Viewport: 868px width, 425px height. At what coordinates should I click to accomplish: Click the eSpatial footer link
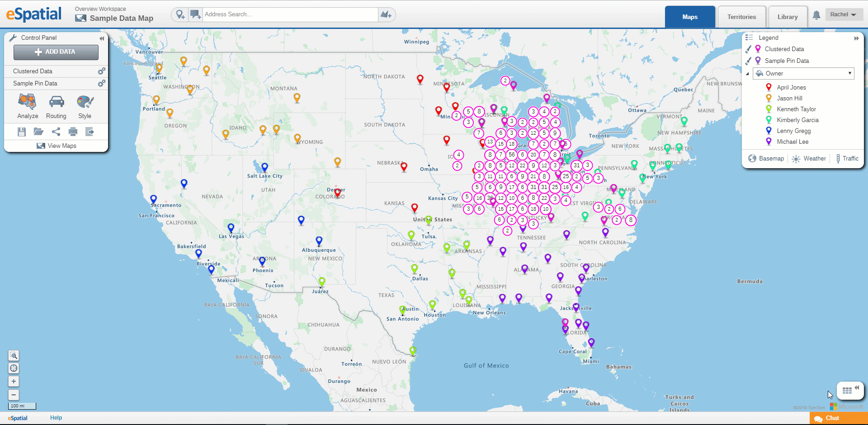coord(18,418)
